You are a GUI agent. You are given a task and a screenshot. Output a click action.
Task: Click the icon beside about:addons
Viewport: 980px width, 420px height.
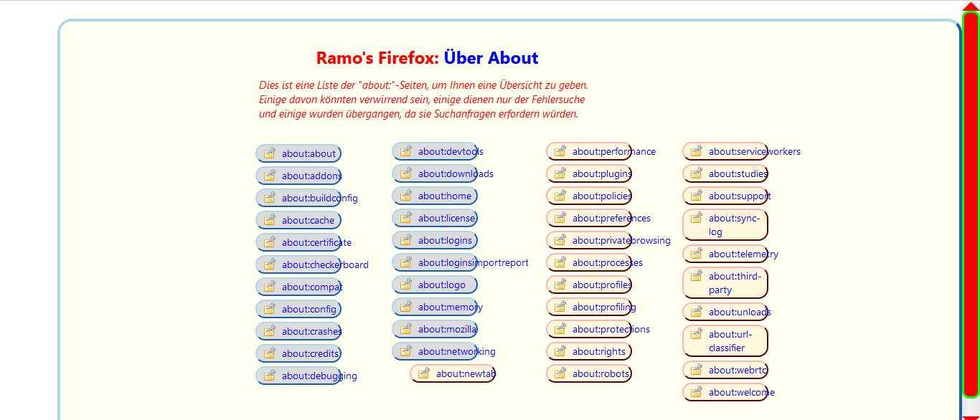point(269,176)
